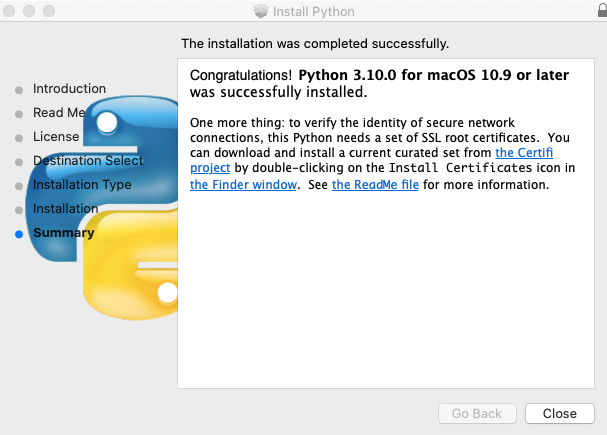607x435 pixels.
Task: Select the Installation Type step
Action: [x=82, y=185]
